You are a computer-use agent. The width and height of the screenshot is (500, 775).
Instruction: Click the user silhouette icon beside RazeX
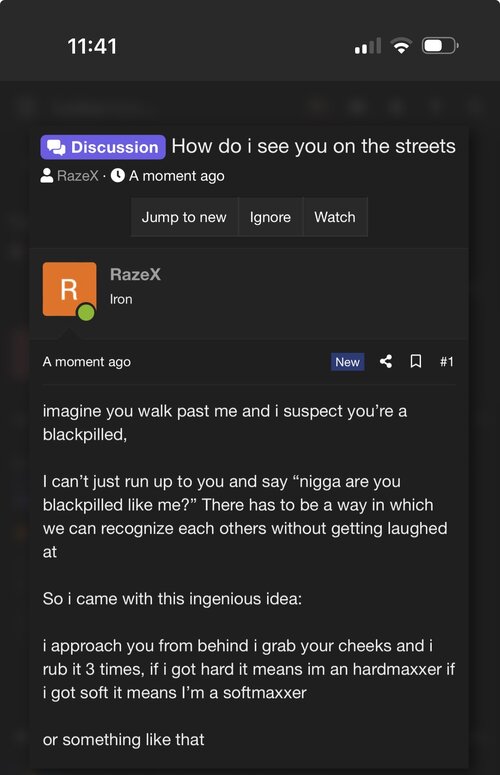47,175
